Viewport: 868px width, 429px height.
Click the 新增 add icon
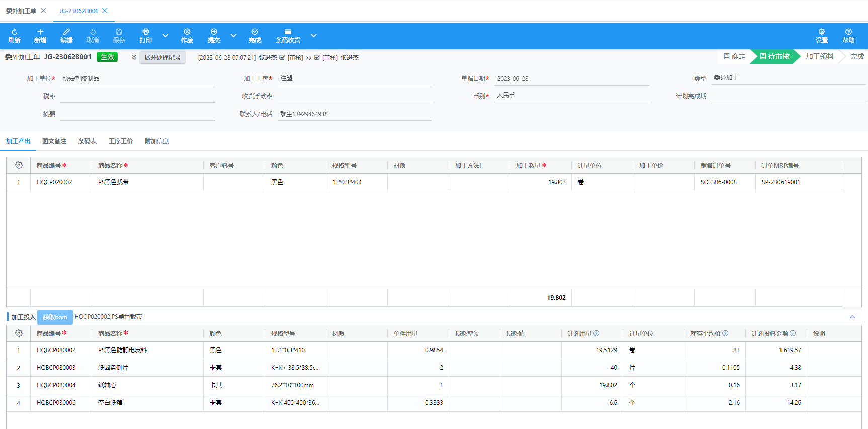click(40, 32)
